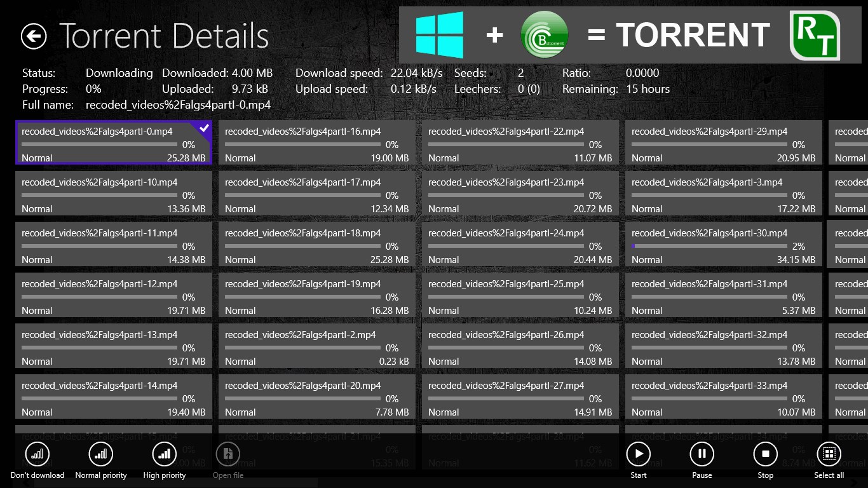This screenshot has width=868, height=488.
Task: Set High priority for selected file
Action: (165, 454)
